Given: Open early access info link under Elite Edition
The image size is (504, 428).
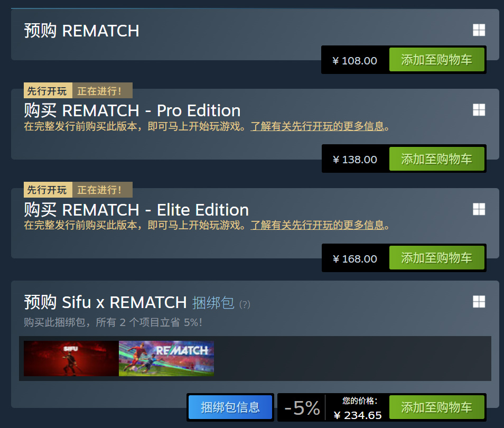Looking at the screenshot, I should (318, 225).
